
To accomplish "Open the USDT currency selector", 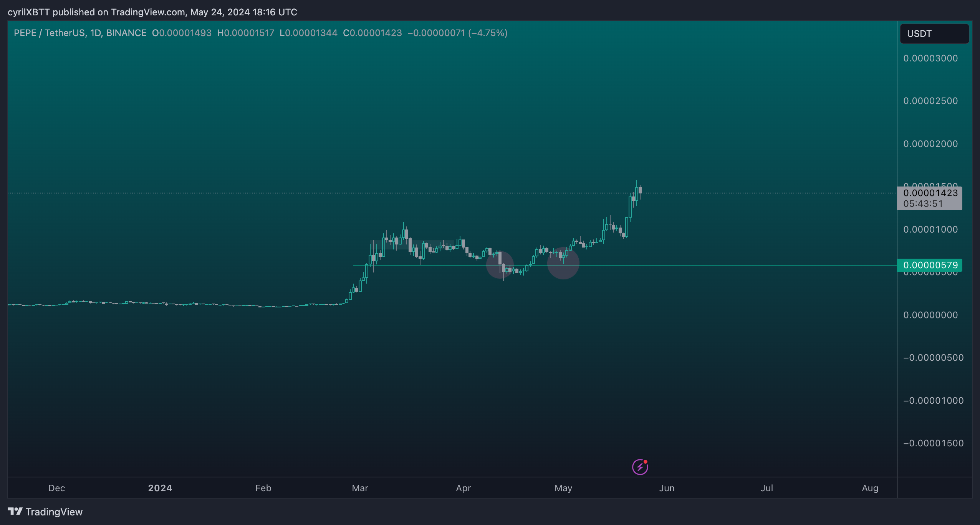I will coord(934,34).
